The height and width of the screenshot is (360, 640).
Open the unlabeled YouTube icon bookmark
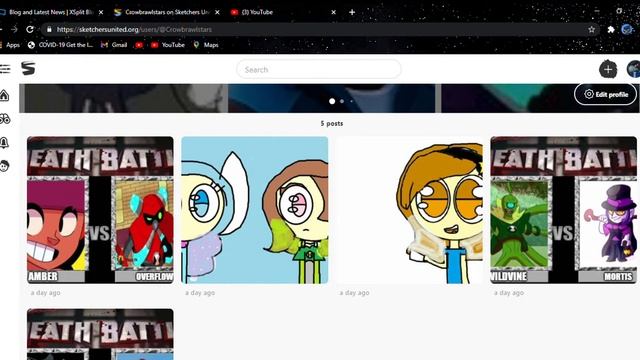pos(139,45)
